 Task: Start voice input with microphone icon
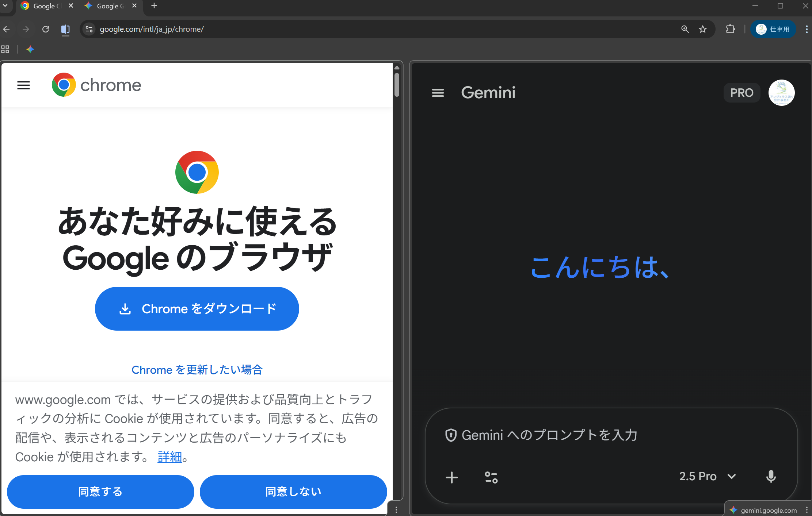771,477
